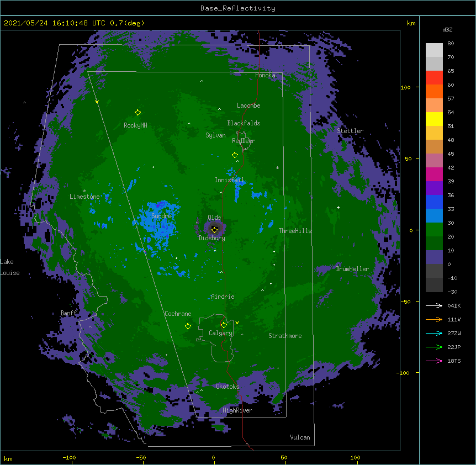Screen dimensions: 476x465
Task: Click the Drumheller city label
Action: pyautogui.click(x=352, y=269)
